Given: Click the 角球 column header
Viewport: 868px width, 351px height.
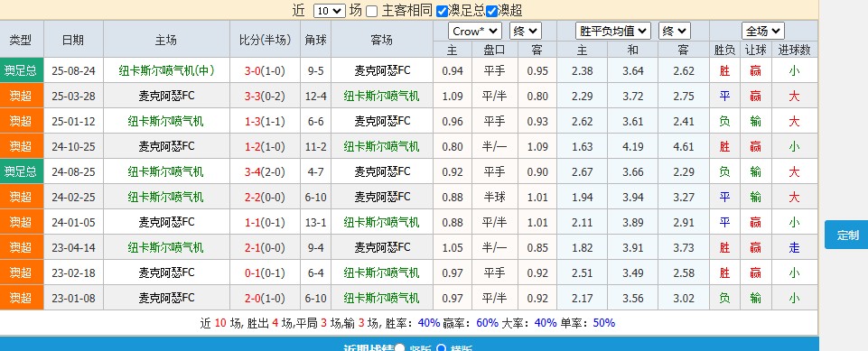Looking at the screenshot, I should (x=315, y=39).
